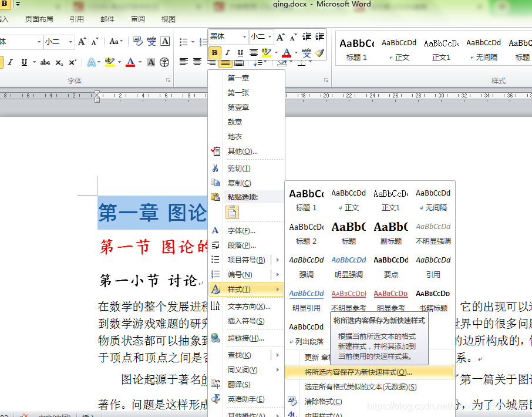Click the Enclose Characters circled 字 icon
The image size is (532, 417).
coord(164,62)
